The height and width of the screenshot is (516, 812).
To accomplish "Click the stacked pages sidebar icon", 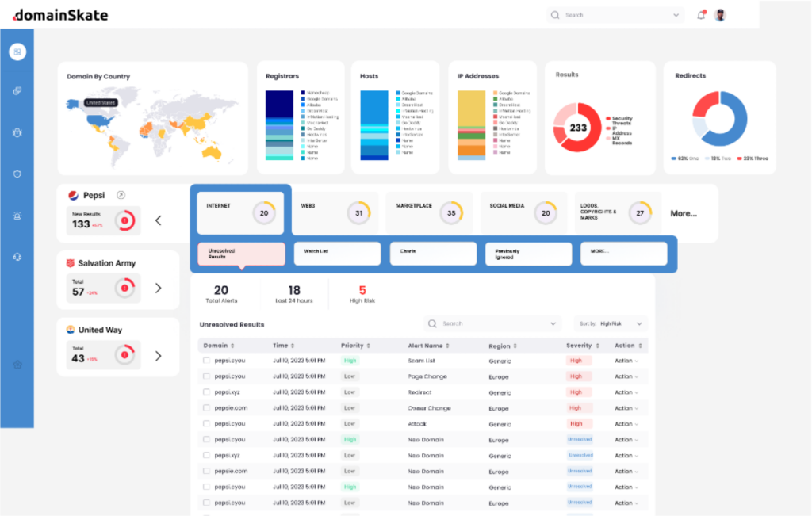I will click(17, 91).
